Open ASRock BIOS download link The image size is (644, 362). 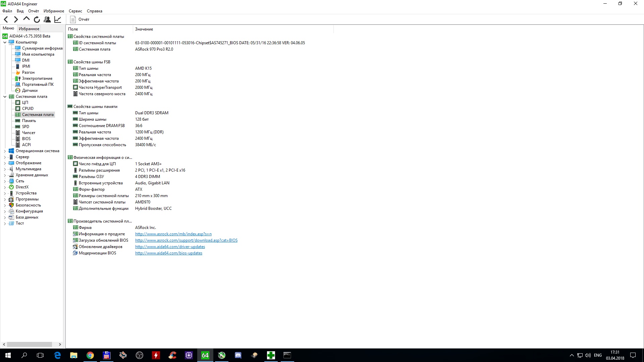pos(186,240)
